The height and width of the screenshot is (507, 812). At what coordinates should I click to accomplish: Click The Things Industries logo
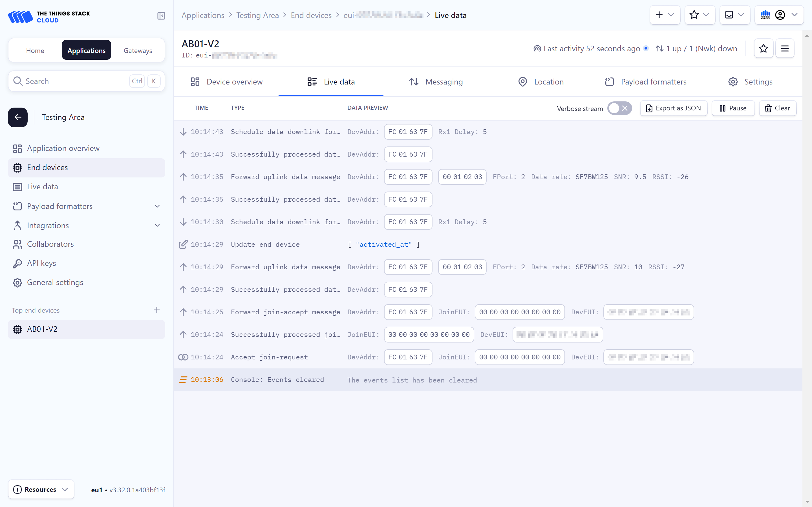click(765, 15)
